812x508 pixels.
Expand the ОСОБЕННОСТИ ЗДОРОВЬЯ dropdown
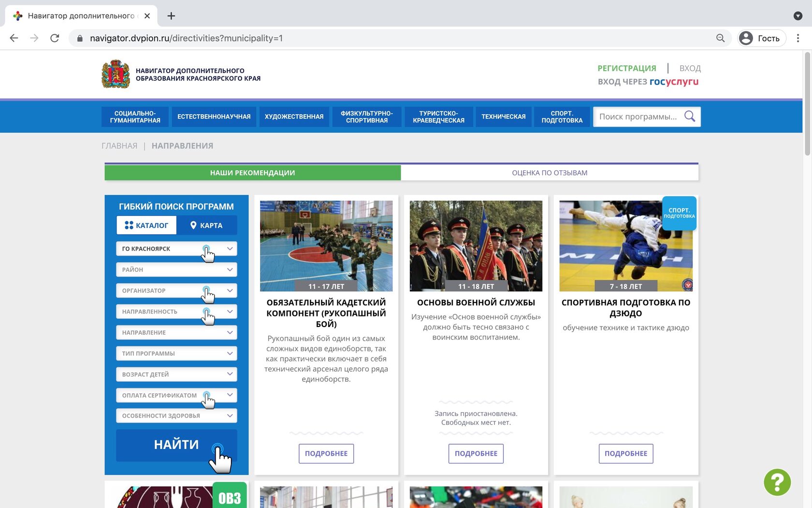176,416
